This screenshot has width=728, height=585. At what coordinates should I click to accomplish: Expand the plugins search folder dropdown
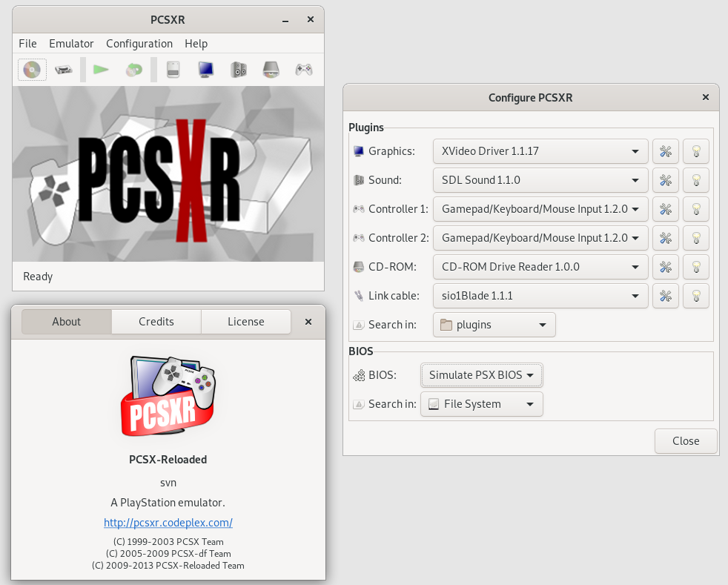494,325
